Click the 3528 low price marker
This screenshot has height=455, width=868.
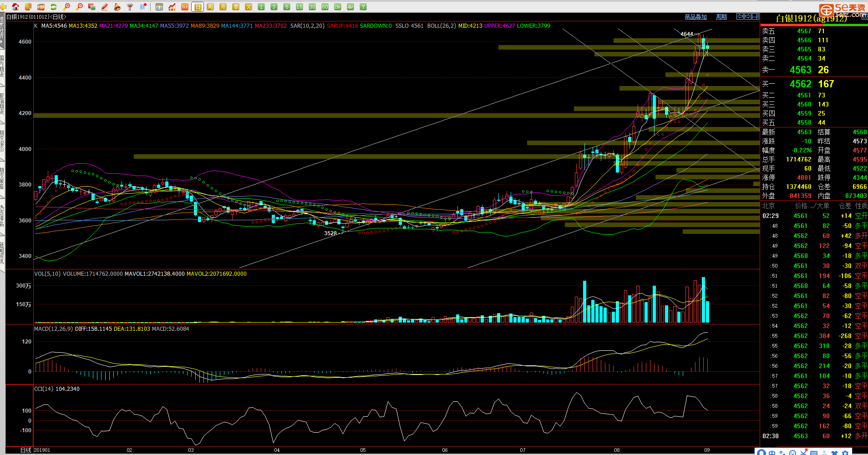point(330,233)
